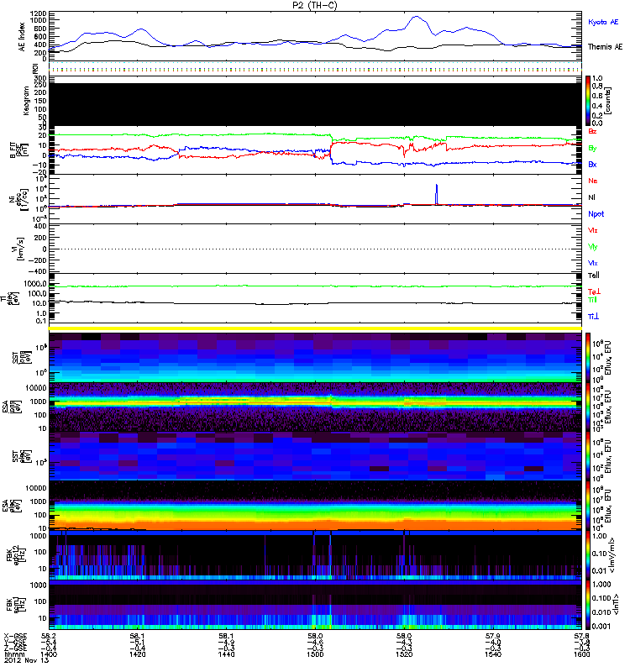Click the plot title "P2 (TH-C)"

314,5
